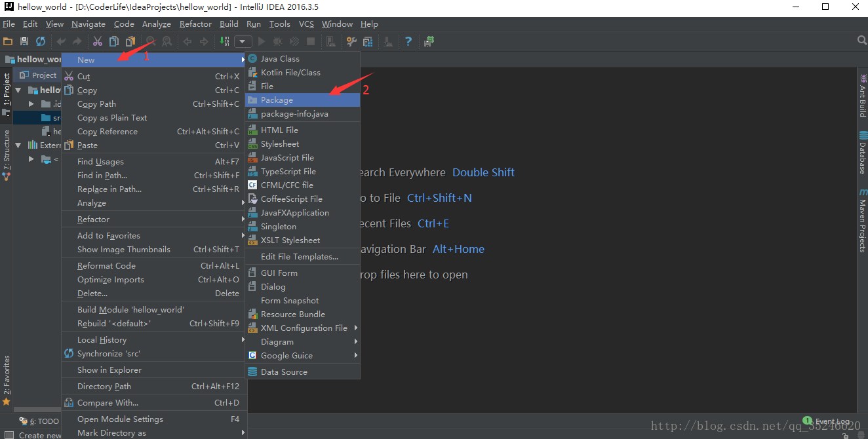The height and width of the screenshot is (439, 868).
Task: Expand the XML Configuration File submenu
Action: [303, 328]
